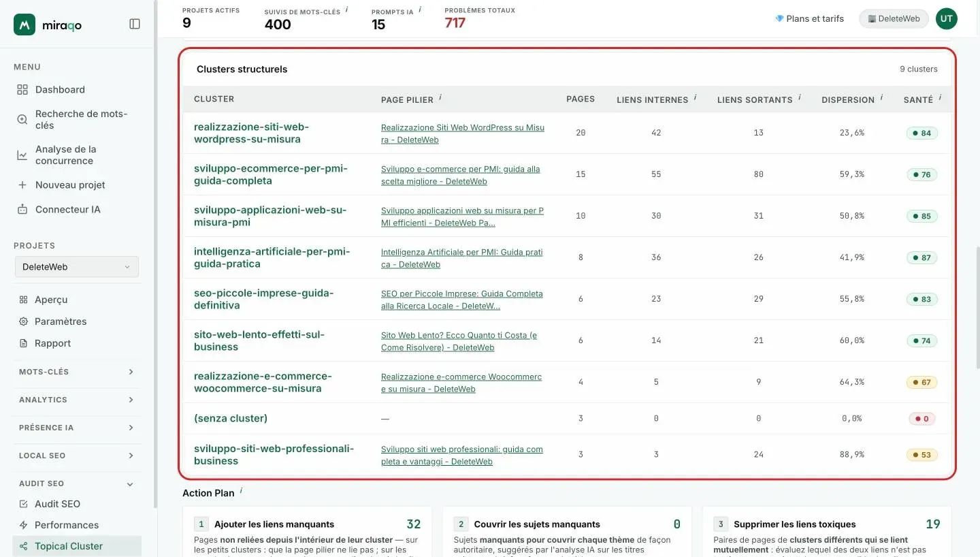Viewport: 980px width, 557px height.
Task: Click the info icon next to DISPERSION
Action: click(x=881, y=97)
